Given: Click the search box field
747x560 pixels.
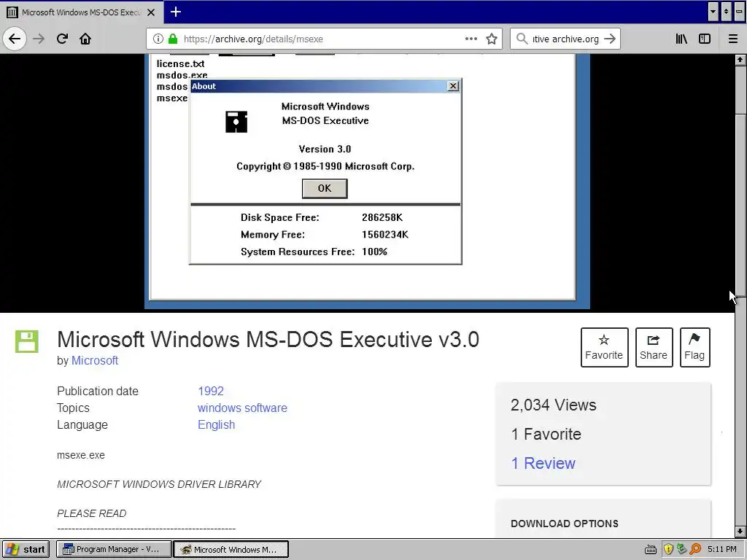Looking at the screenshot, I should tap(565, 39).
